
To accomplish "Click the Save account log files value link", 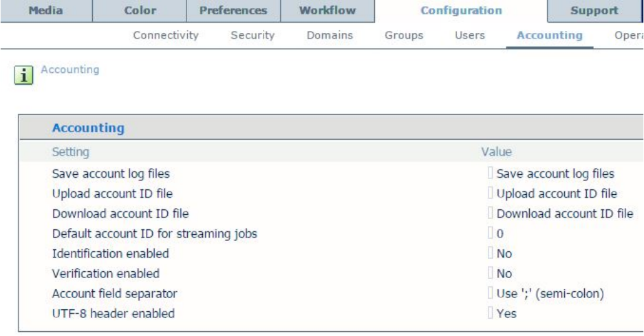I will [x=555, y=174].
